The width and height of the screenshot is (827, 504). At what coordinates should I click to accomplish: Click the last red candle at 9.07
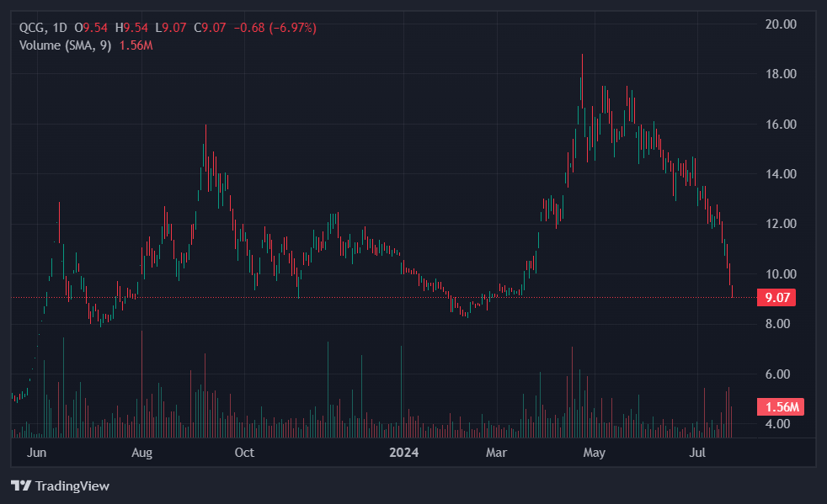tap(733, 291)
